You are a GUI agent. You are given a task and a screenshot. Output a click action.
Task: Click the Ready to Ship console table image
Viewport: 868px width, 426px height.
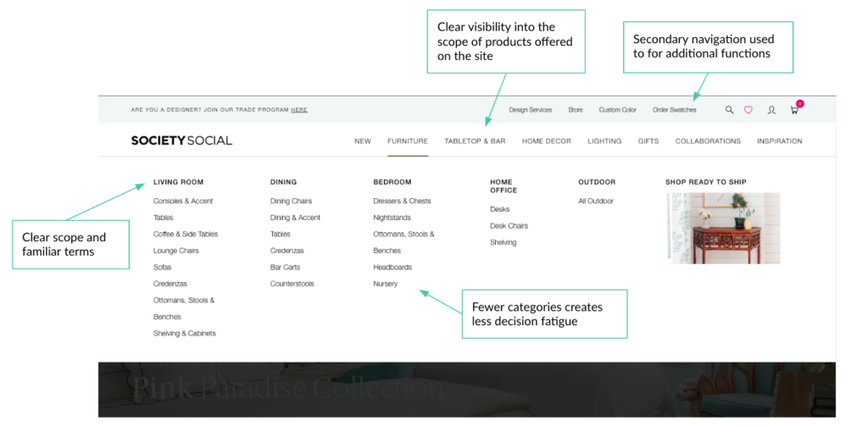tap(724, 228)
